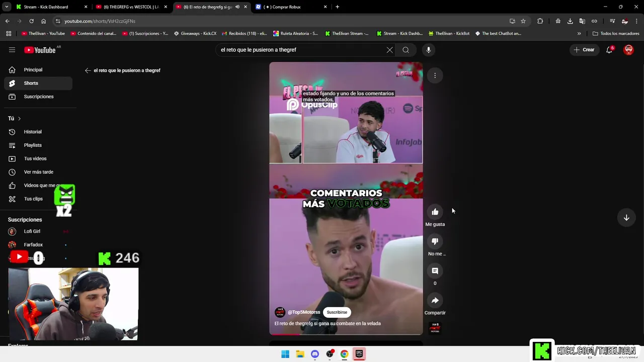This screenshot has height=362, width=644.
Task: Open the Chrome tab search dropdown
Action: click(x=7, y=7)
